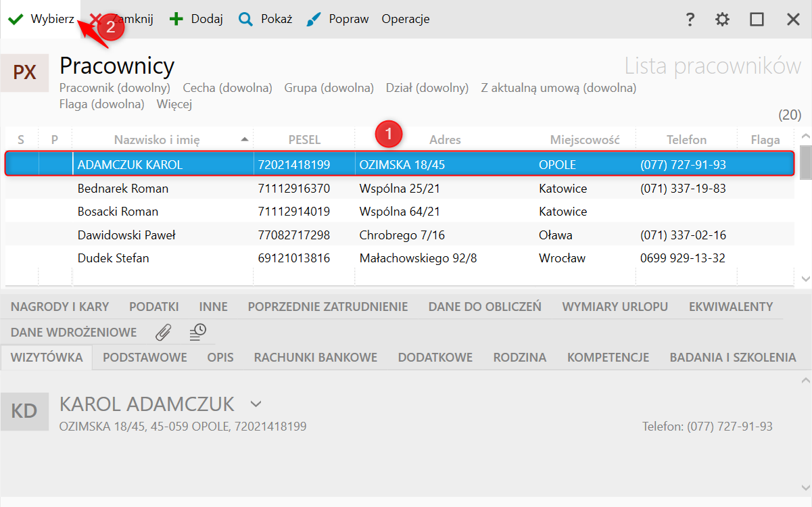Click the green plus Dodaj icon
The height and width of the screenshot is (507, 812).
[x=176, y=19]
